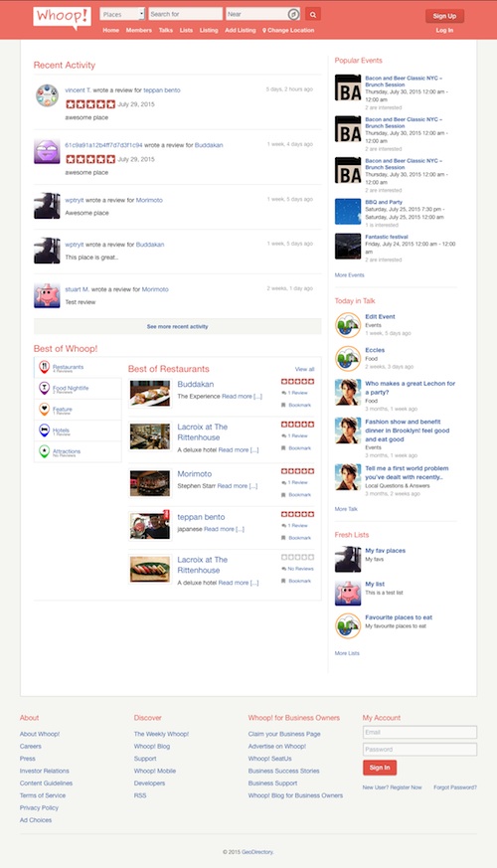Open the More Events link

(349, 275)
